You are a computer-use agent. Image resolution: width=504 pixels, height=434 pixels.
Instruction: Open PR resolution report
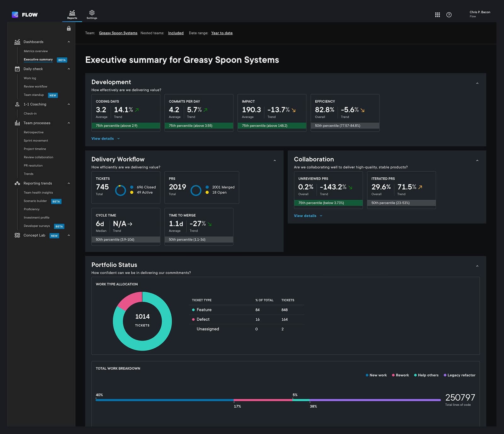pos(33,166)
